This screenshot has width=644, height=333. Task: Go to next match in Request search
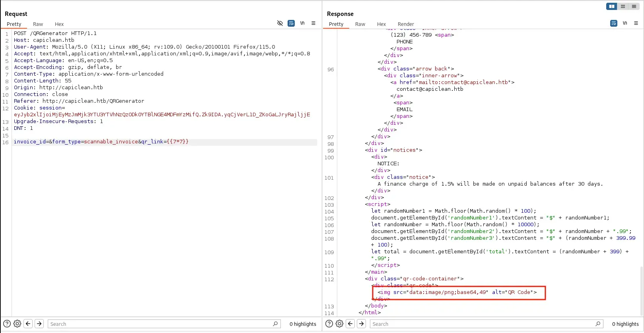(39, 324)
